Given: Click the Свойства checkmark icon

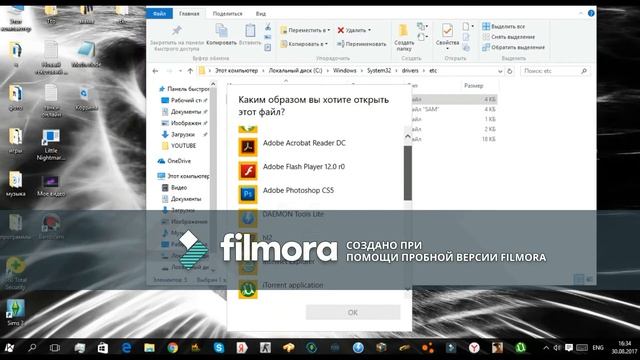Looking at the screenshot, I should tap(447, 31).
